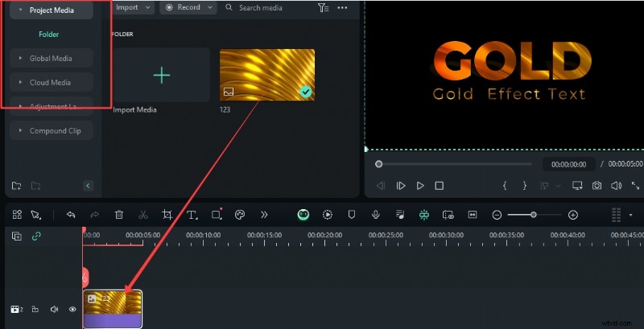Open the Crop tool
Screen dimensions: 644x329
point(167,215)
